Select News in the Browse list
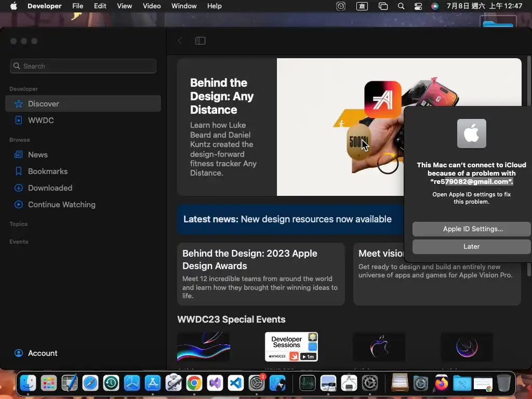 (83, 155)
